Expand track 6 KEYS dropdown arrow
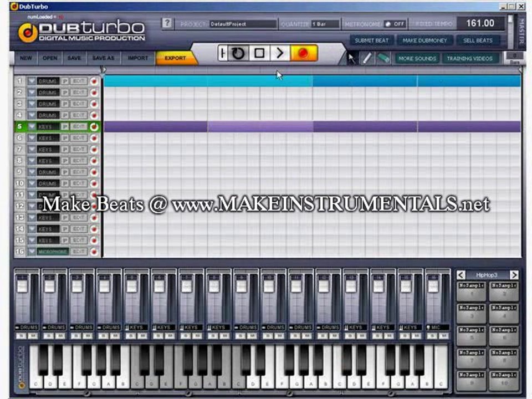Screen dimensions: 532x399 click(32, 138)
